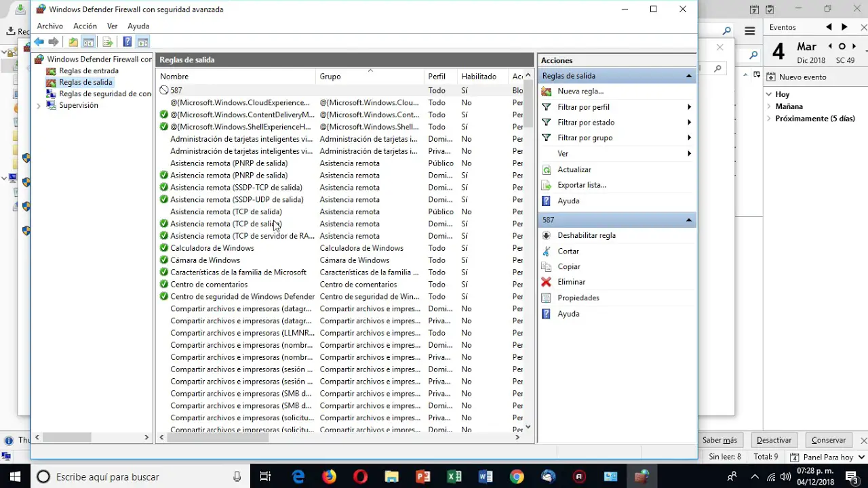Image resolution: width=868 pixels, height=488 pixels.
Task: Open Firefox from the taskbar
Action: (330, 476)
